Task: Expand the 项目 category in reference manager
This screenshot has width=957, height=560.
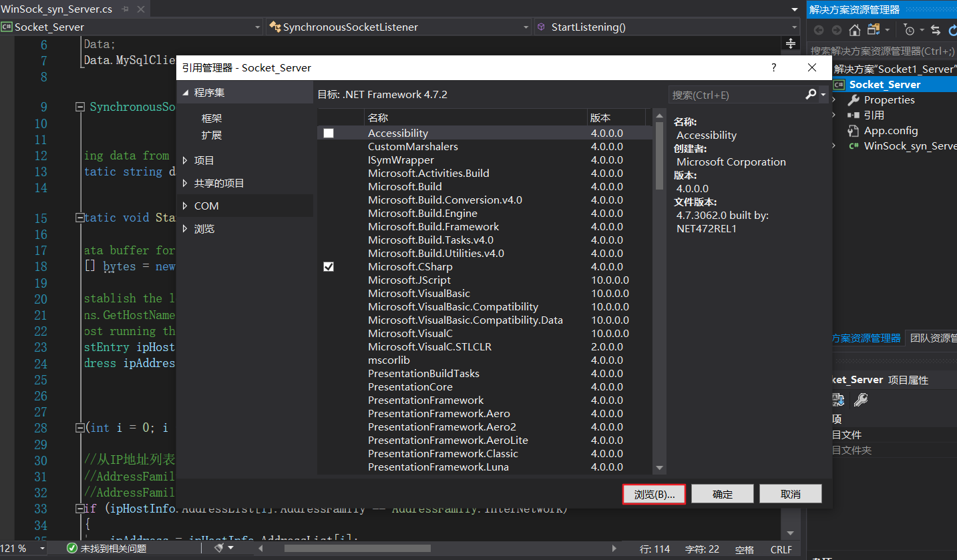Action: pos(186,161)
